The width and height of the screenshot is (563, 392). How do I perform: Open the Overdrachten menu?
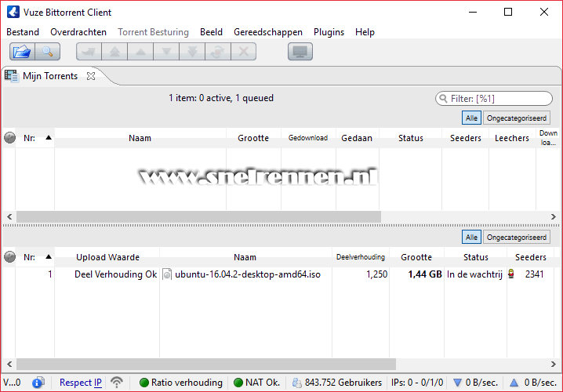point(78,32)
